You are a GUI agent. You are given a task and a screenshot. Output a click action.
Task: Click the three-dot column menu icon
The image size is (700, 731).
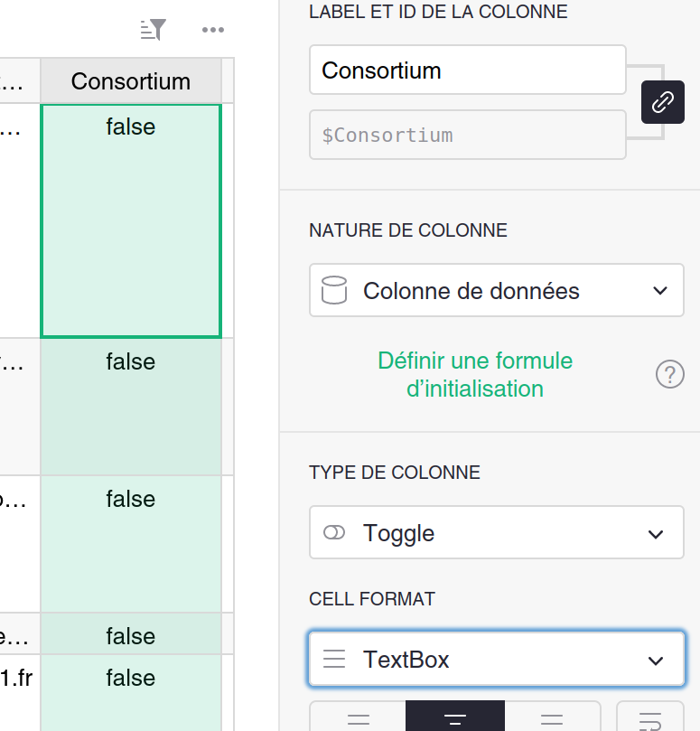pos(213,30)
